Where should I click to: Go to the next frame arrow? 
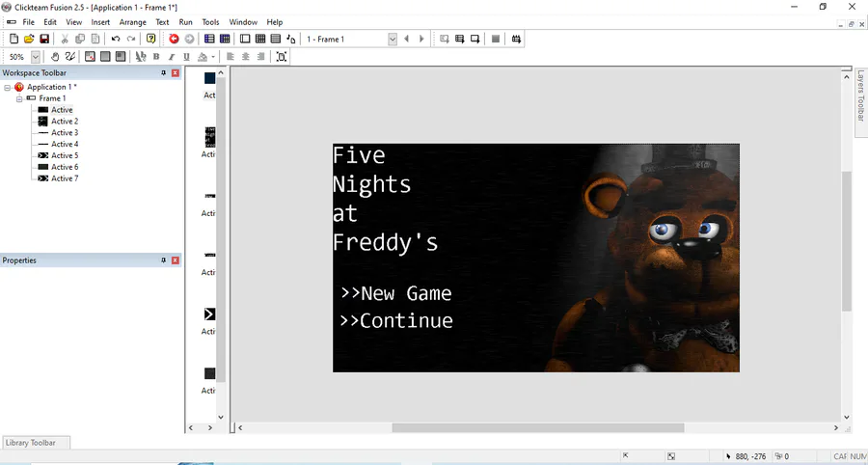pos(421,39)
